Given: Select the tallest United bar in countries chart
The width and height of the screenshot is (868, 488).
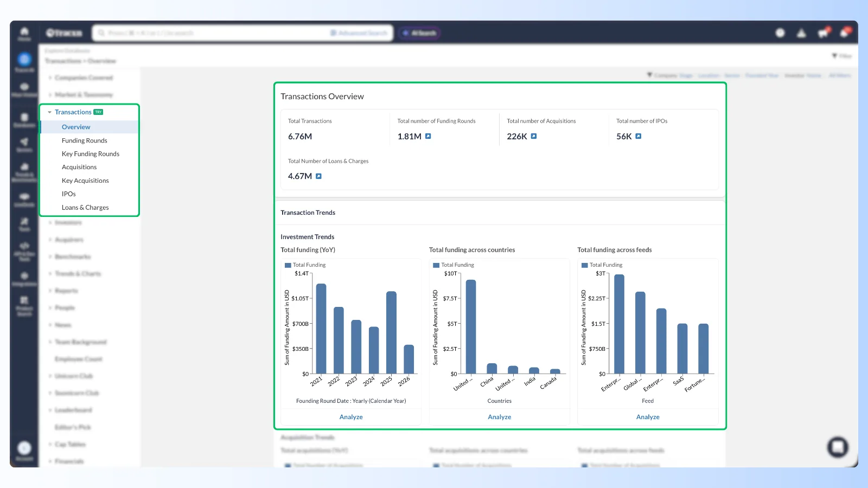Looking at the screenshot, I should pyautogui.click(x=471, y=326).
